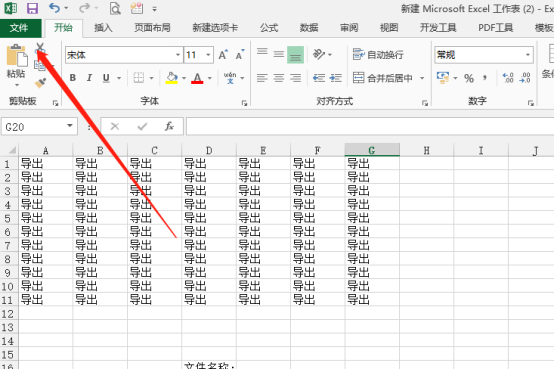Open the Name Box dropdown arrow
This screenshot has width=554, height=369.
[70, 126]
